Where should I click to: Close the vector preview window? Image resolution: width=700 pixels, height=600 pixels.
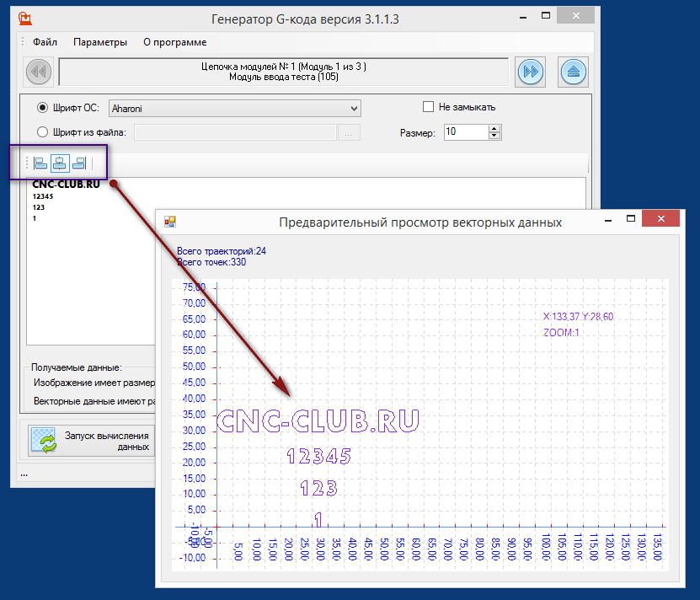pyautogui.click(x=660, y=218)
